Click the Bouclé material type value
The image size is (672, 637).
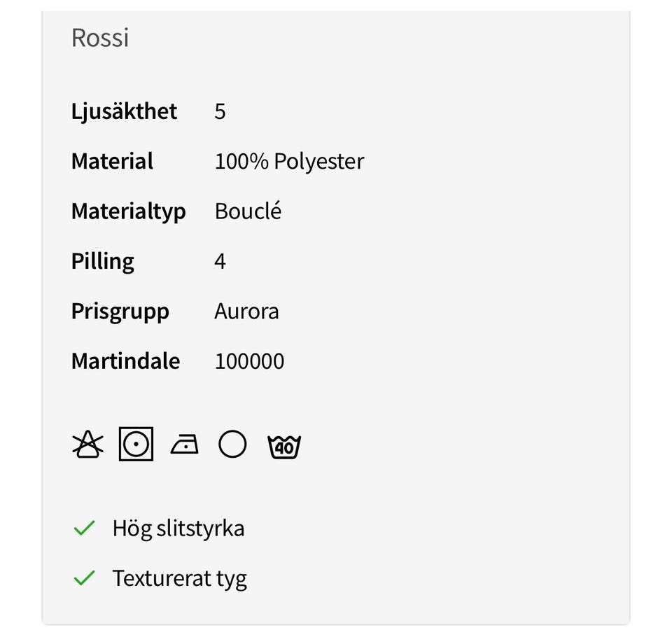tap(248, 211)
